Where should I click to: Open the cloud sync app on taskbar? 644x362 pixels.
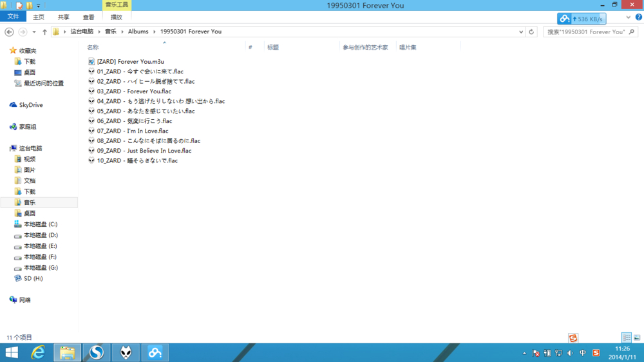[x=155, y=352]
